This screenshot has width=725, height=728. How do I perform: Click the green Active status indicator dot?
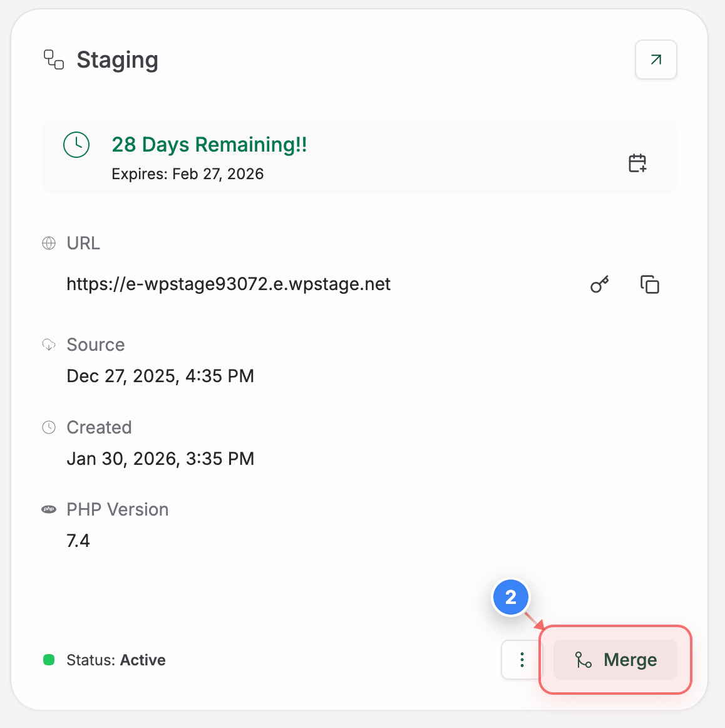pyautogui.click(x=48, y=660)
